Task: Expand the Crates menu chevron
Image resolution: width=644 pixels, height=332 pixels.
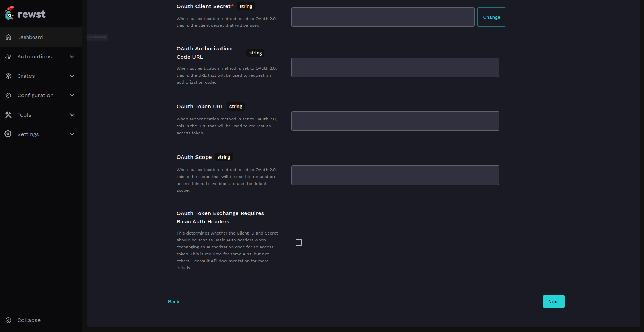Action: pos(72,76)
